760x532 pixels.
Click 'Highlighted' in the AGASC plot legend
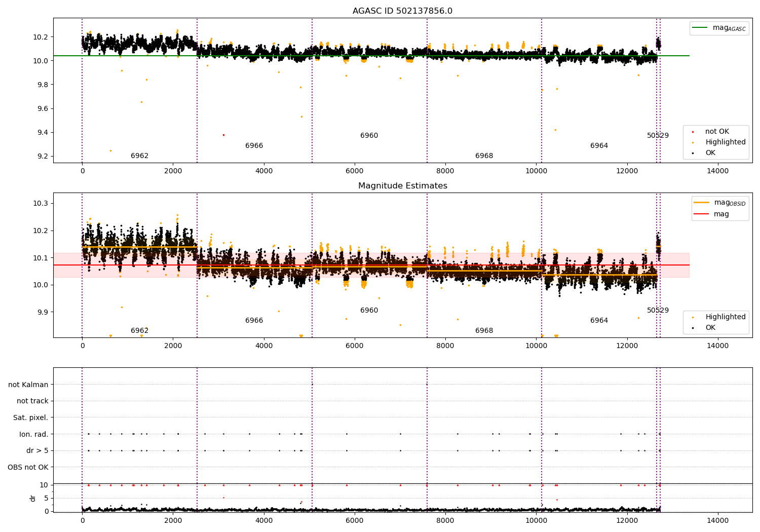click(x=725, y=142)
